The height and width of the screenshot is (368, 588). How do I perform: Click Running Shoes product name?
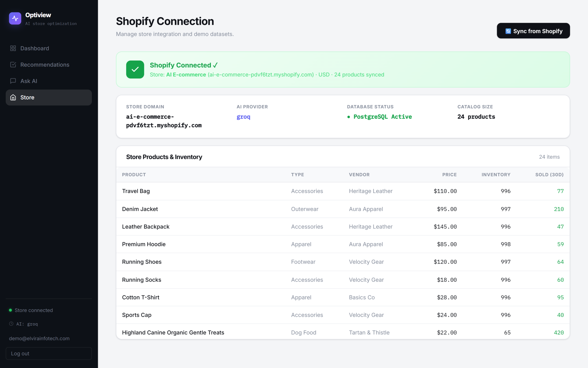[x=142, y=262]
